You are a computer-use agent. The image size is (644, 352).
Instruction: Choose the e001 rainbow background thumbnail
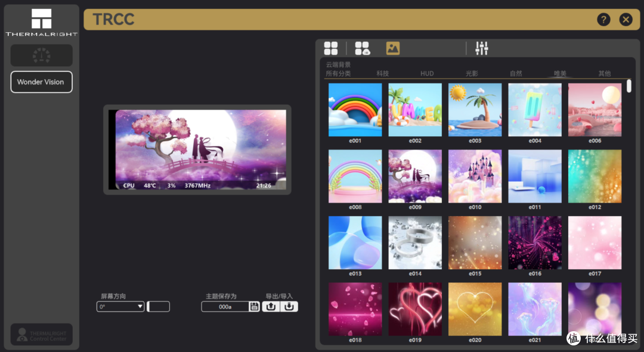pos(355,110)
